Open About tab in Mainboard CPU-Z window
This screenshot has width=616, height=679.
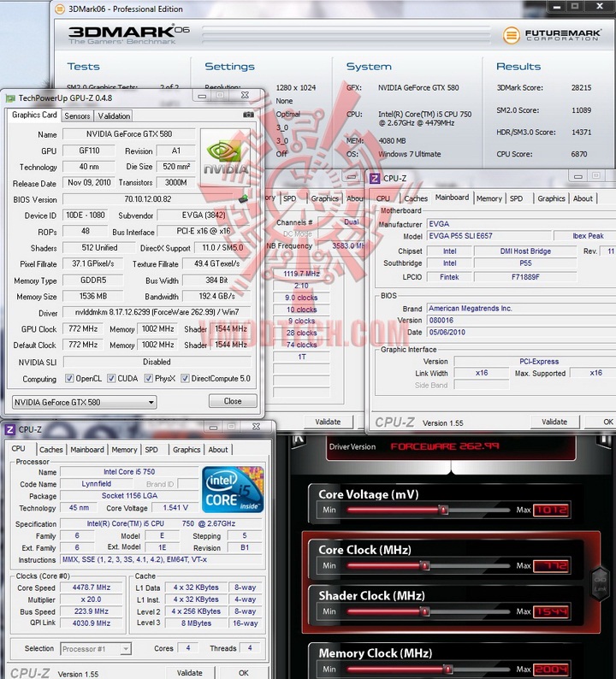(583, 198)
